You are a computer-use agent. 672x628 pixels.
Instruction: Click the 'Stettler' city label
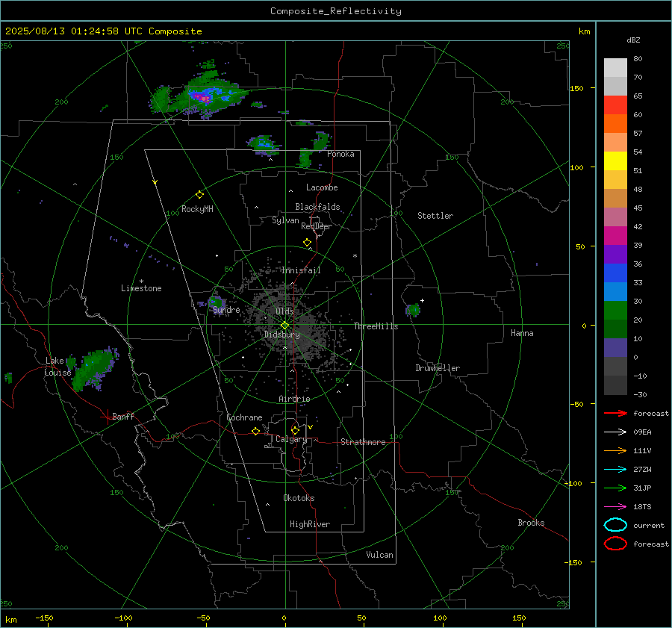(435, 216)
